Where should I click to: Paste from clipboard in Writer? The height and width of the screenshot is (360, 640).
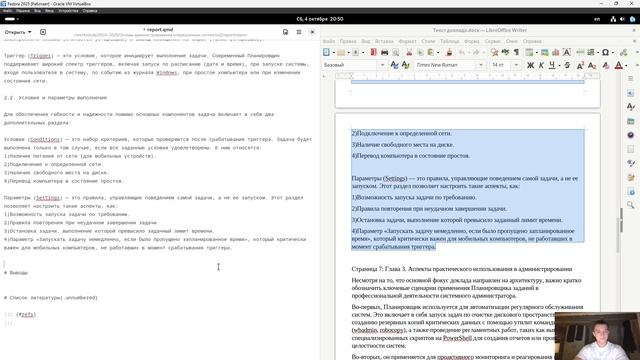point(431,52)
